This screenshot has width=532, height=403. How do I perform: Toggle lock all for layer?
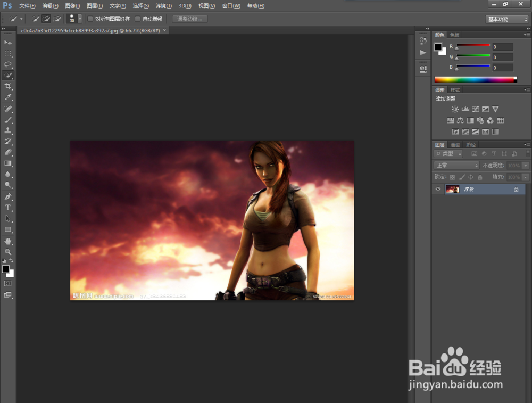(x=480, y=177)
